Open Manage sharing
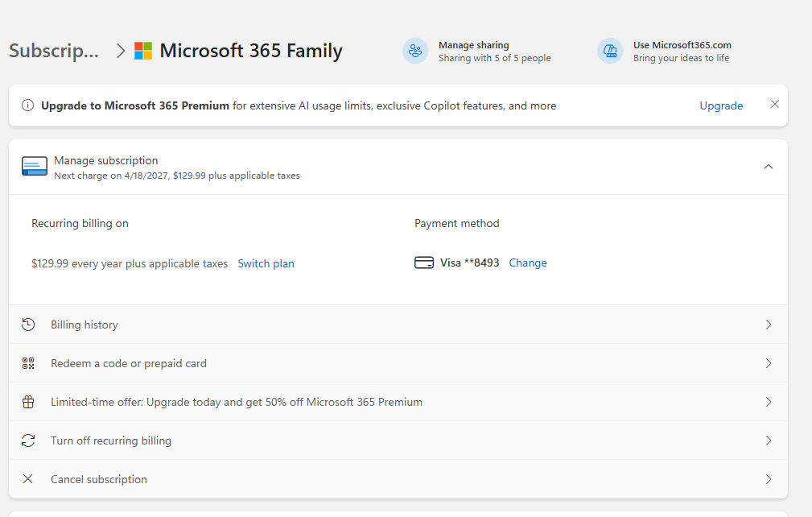The image size is (812, 517). pyautogui.click(x=476, y=51)
